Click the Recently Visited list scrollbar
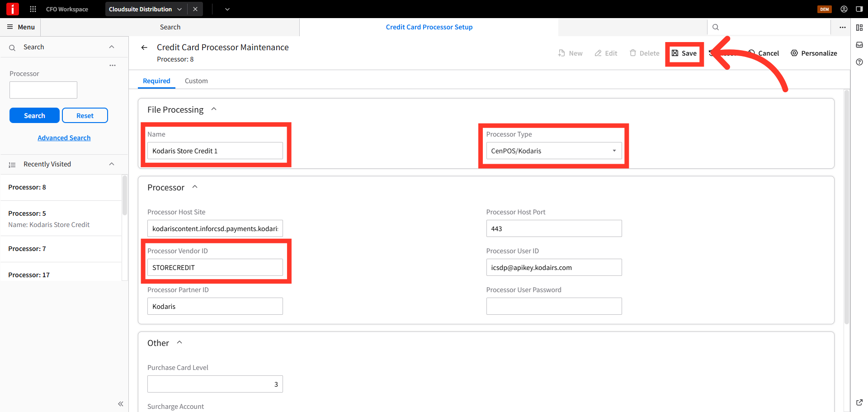 tap(125, 195)
